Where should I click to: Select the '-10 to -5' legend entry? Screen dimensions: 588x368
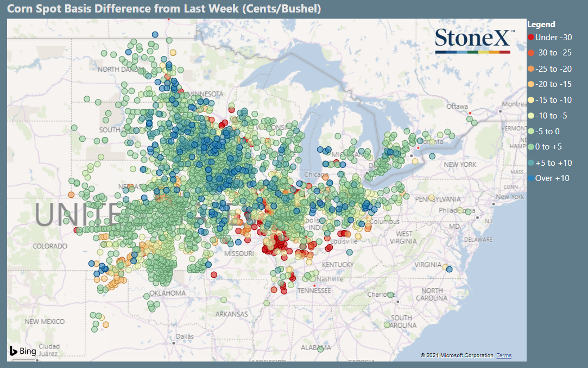(x=547, y=116)
